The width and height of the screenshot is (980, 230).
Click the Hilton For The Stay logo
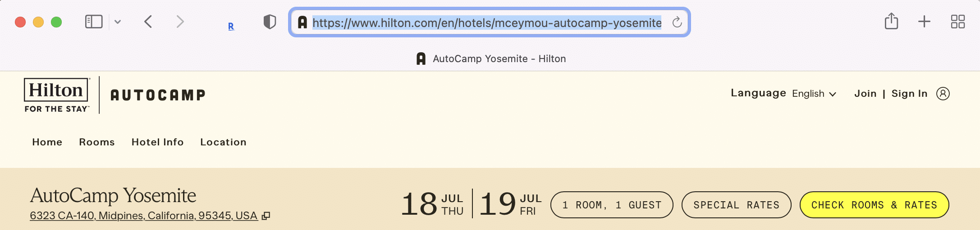tap(57, 95)
